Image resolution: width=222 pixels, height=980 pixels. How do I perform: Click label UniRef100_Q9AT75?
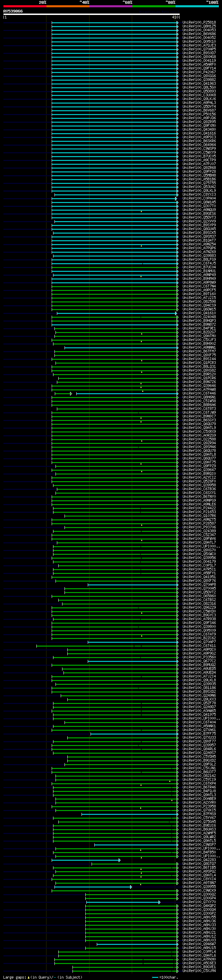click(x=199, y=462)
